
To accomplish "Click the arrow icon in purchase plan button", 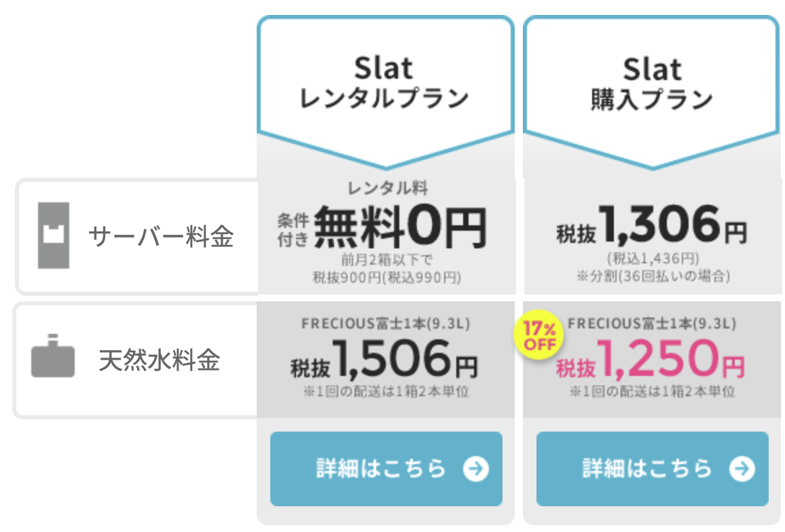I will [x=742, y=469].
